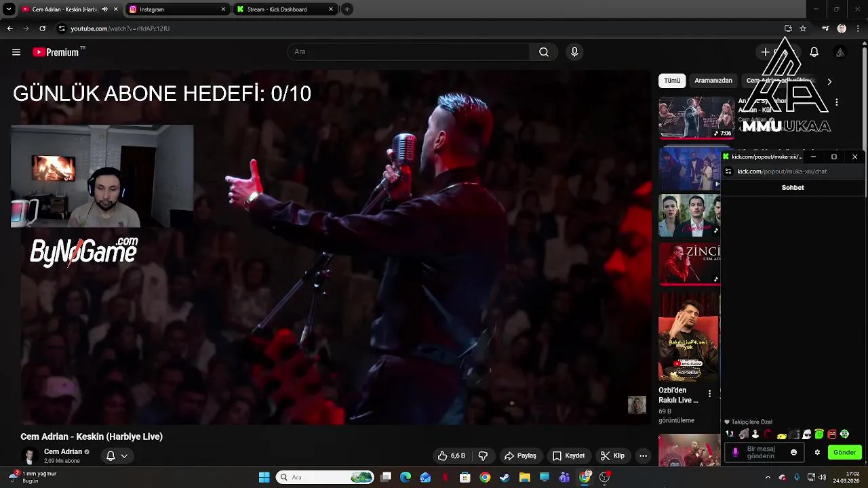This screenshot has width=868, height=488.
Task: Type in the YouTube Ara search box
Action: 409,52
